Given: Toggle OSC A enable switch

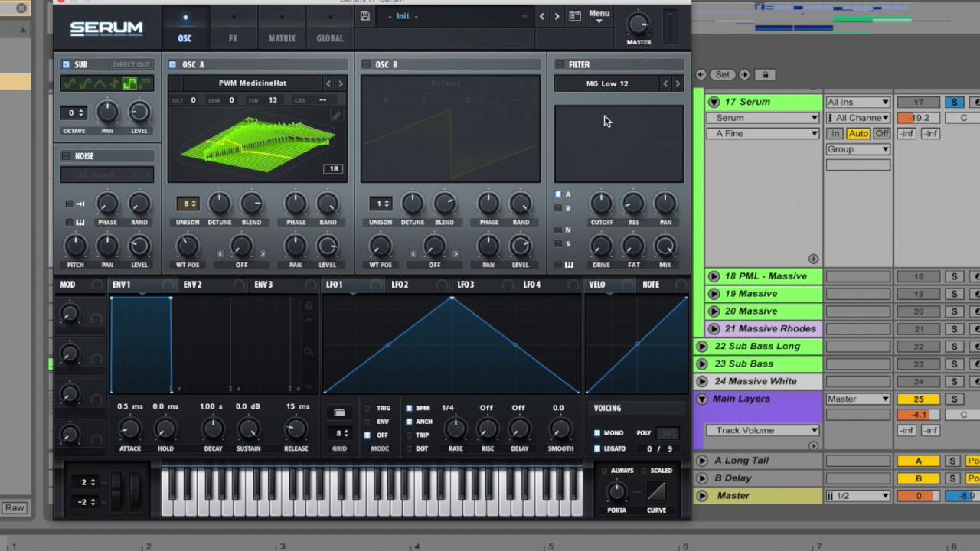Looking at the screenshot, I should pyautogui.click(x=173, y=64).
